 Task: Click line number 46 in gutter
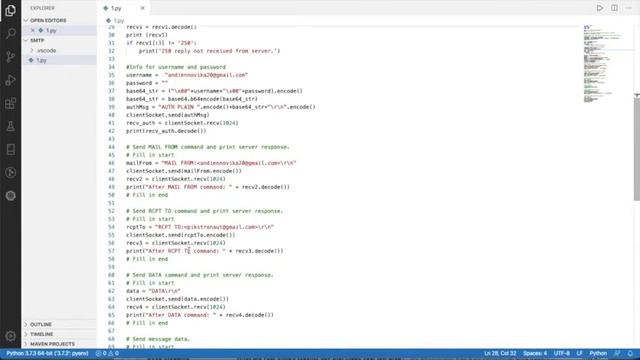point(111,163)
